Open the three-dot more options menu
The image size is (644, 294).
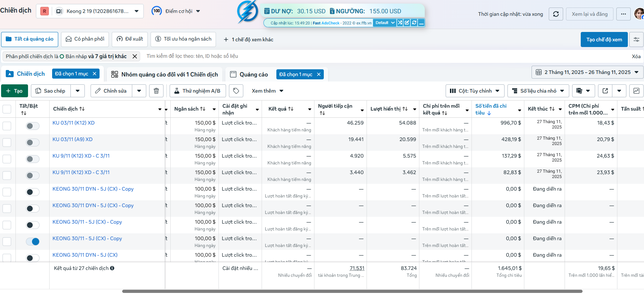[623, 14]
